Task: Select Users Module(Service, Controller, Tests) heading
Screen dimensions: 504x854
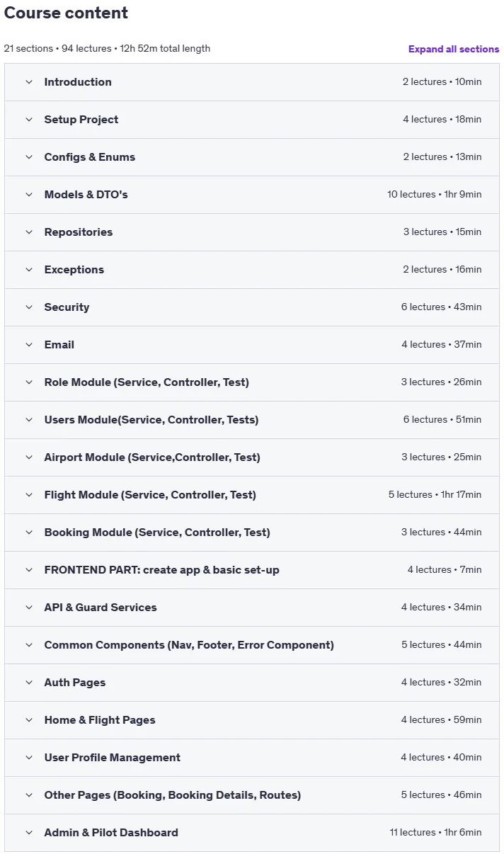Action: (151, 420)
